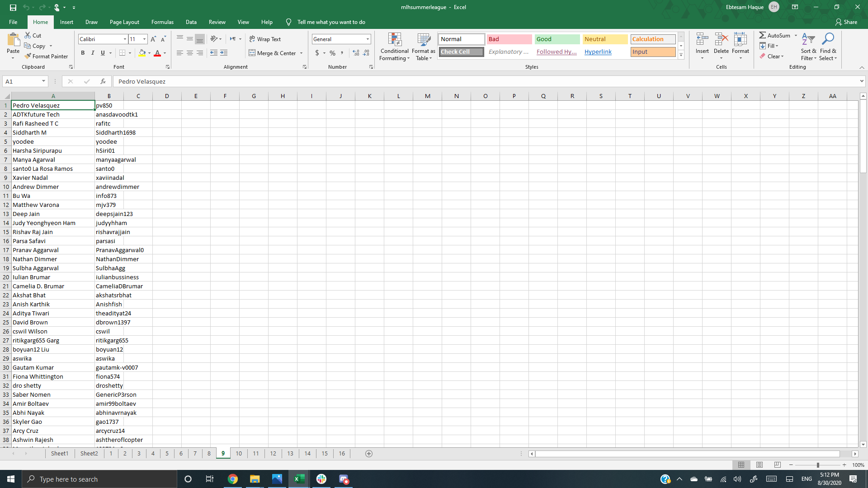
Task: Open the General number format dropdown
Action: point(368,39)
